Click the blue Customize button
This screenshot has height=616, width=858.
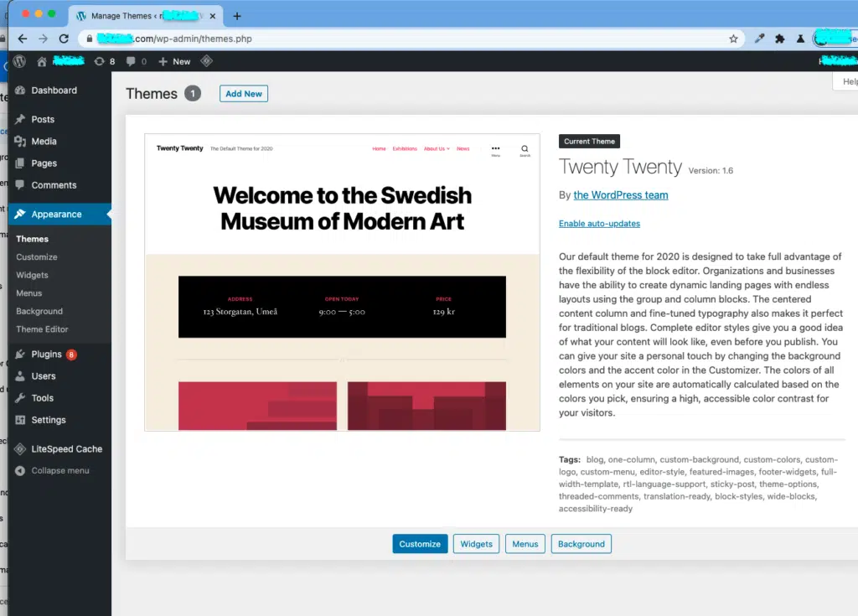click(x=420, y=544)
